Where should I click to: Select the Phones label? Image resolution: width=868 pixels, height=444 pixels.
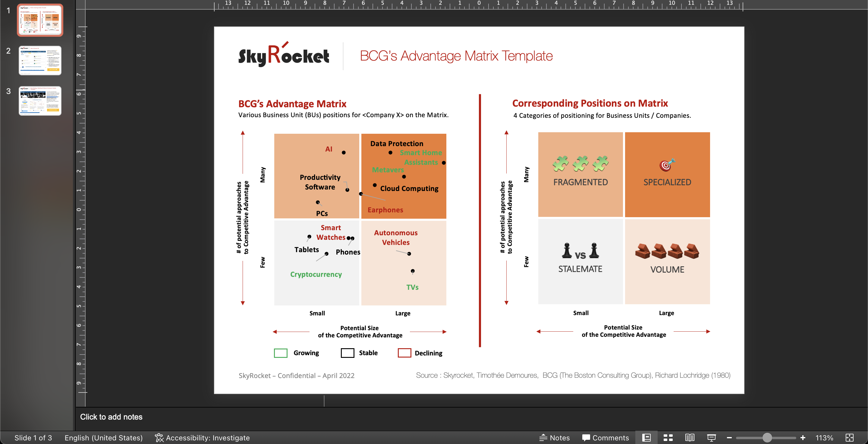348,252
